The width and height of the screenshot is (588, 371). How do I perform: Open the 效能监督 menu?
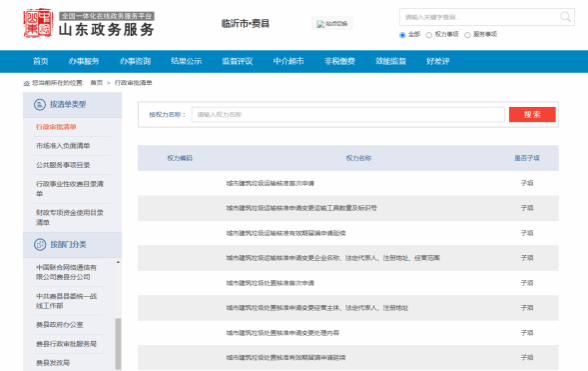coord(391,61)
